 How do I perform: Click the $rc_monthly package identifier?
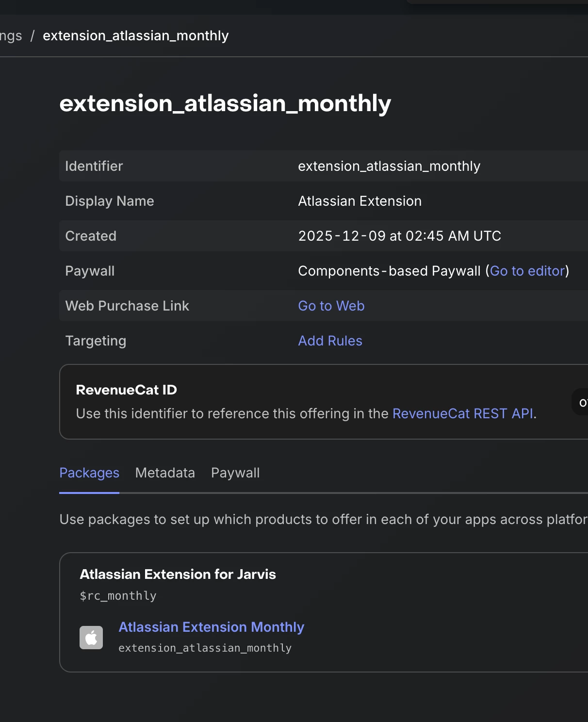(x=118, y=596)
